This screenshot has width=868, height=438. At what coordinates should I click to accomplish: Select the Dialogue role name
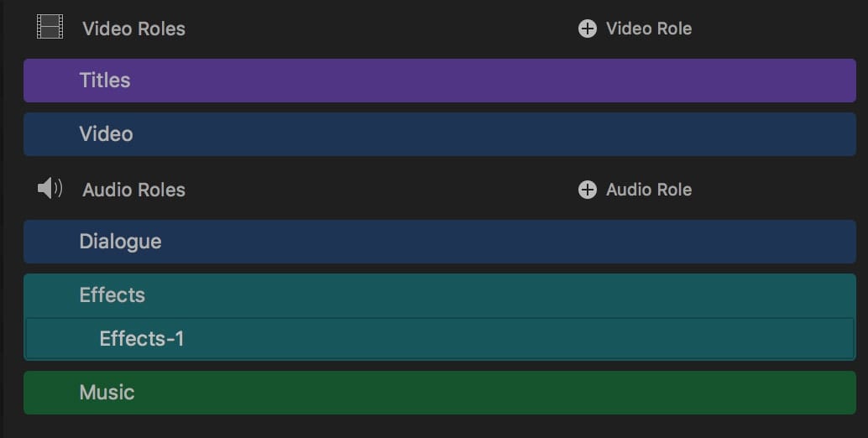tap(120, 242)
